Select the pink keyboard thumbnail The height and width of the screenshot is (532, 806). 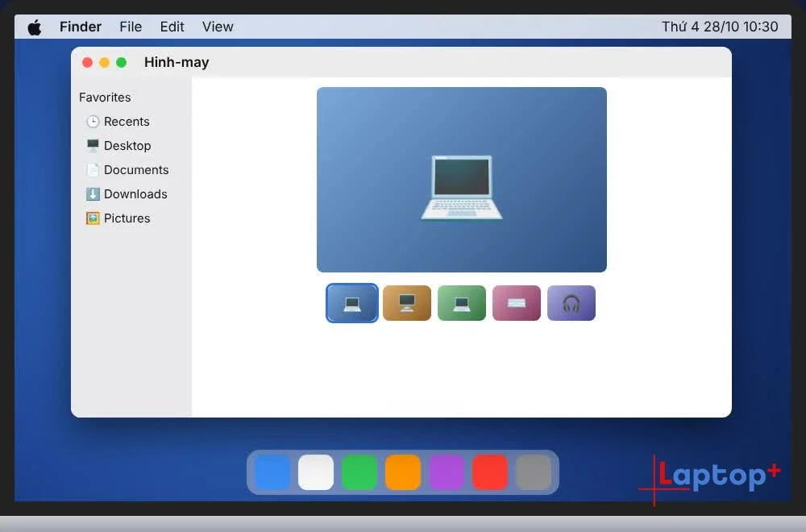tap(517, 303)
